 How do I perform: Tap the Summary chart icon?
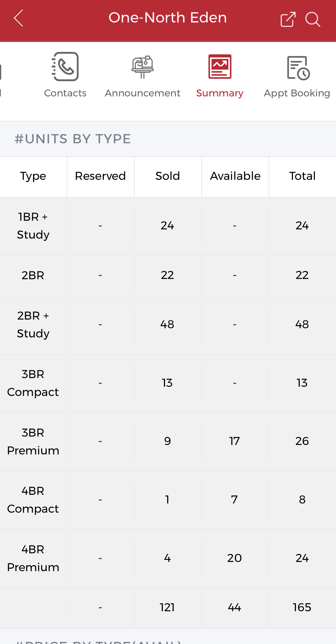(220, 67)
